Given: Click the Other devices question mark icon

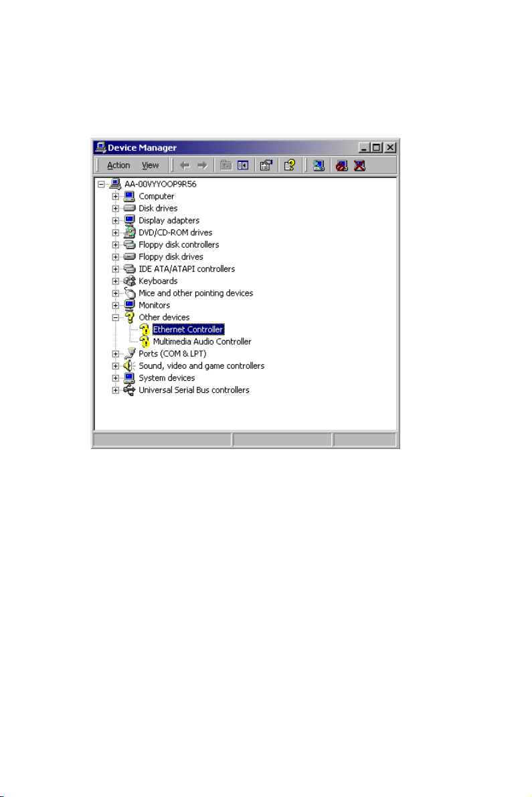Looking at the screenshot, I should 130,318.
